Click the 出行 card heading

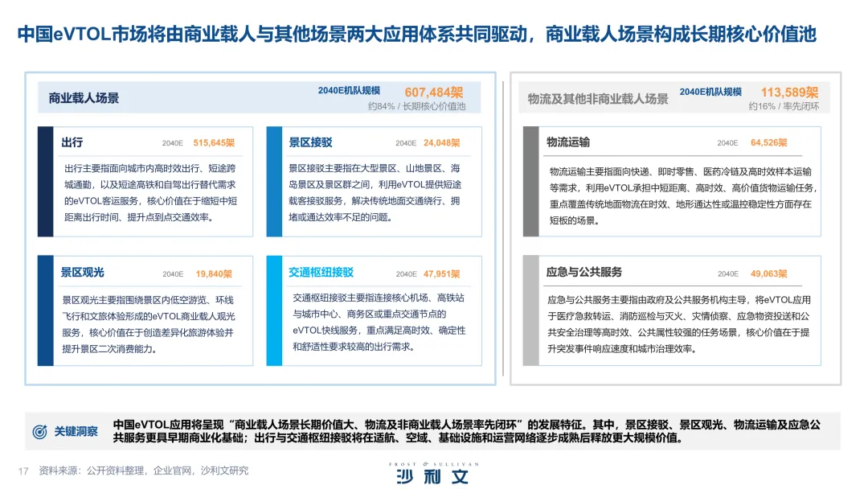pos(72,142)
